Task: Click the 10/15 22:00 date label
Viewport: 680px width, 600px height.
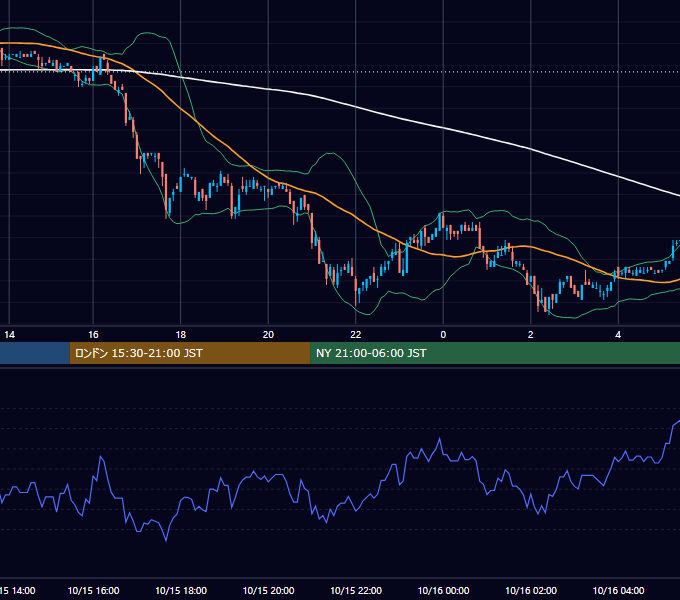Action: click(x=356, y=590)
